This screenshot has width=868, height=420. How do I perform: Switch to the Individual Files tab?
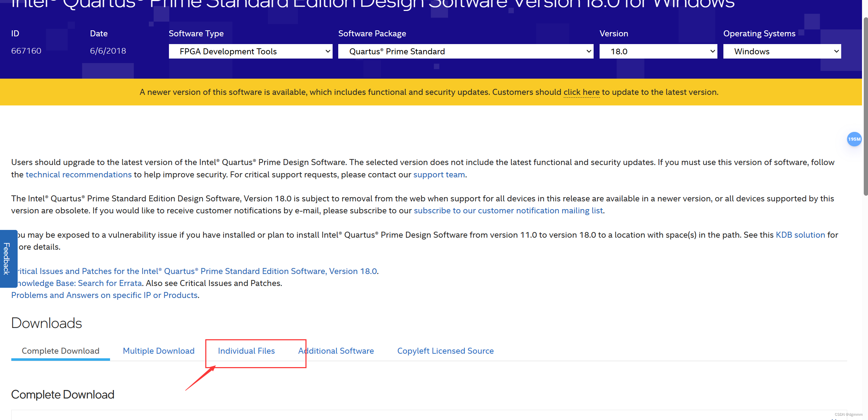246,351
